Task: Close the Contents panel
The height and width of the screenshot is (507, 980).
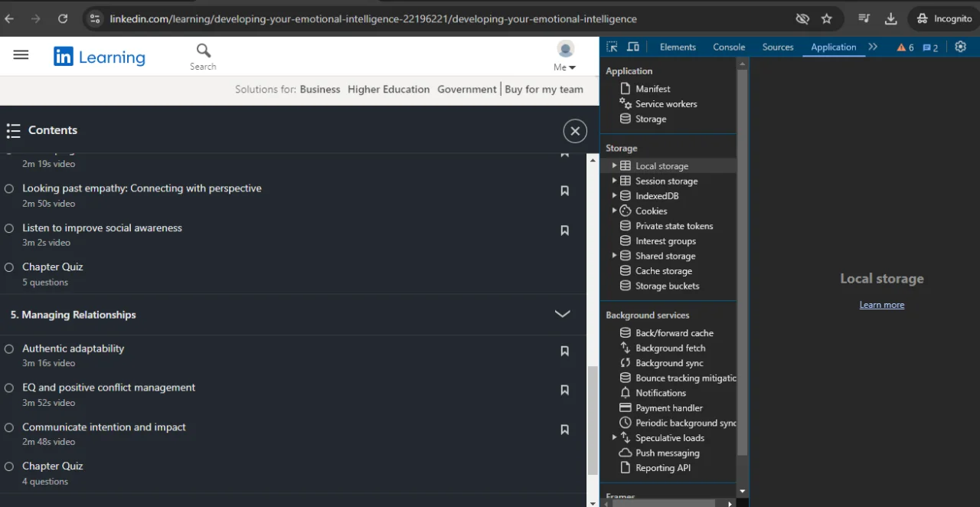Action: point(575,131)
